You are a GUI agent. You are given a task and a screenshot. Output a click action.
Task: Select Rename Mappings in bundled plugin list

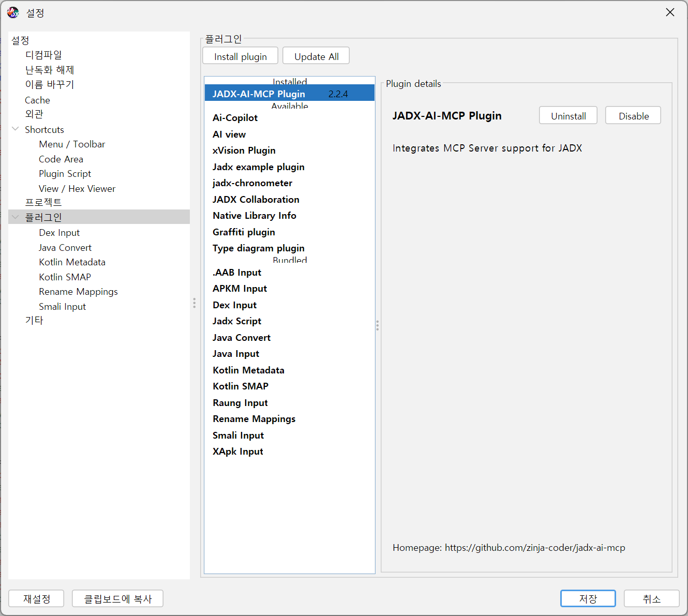click(x=289, y=419)
